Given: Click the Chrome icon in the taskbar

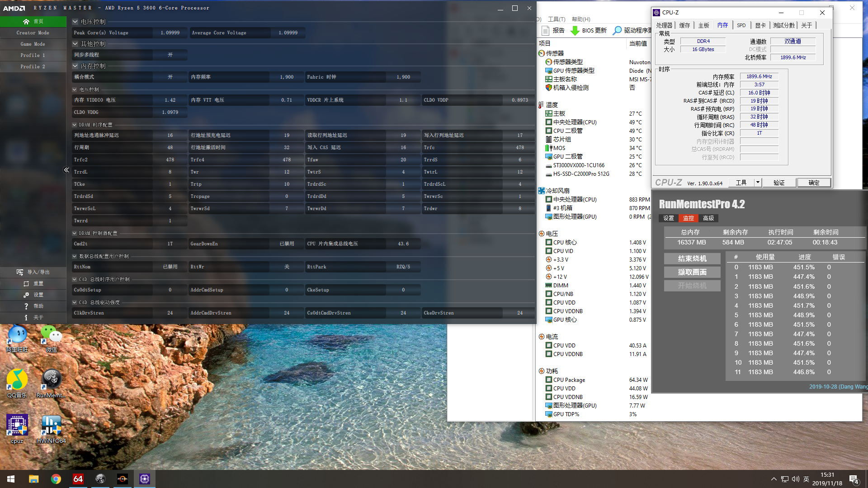Looking at the screenshot, I should pos(56,479).
